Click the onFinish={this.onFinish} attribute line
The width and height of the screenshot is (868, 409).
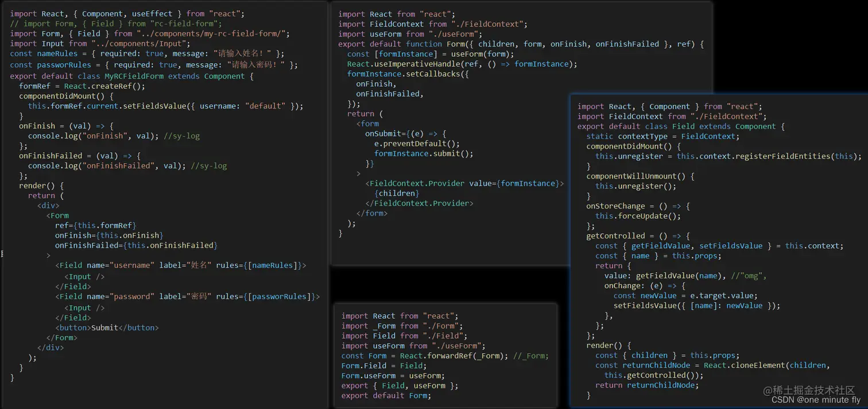[109, 236]
